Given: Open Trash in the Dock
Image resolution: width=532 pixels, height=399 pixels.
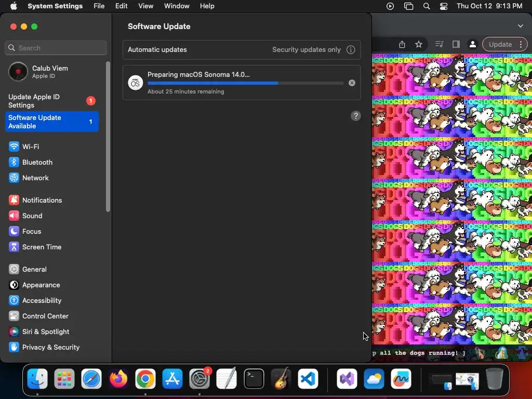Looking at the screenshot, I should click(495, 379).
